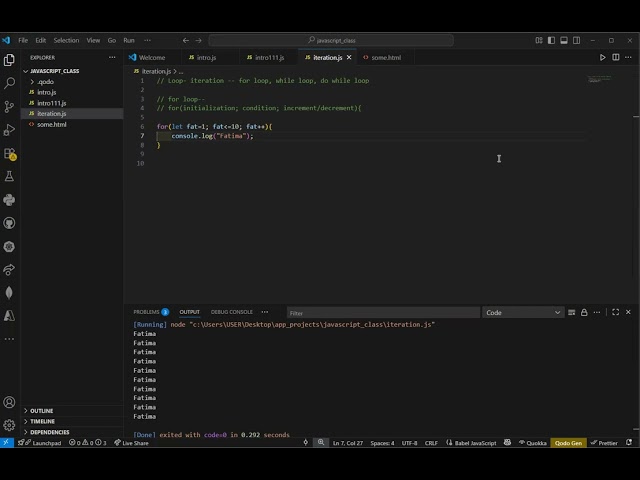Viewport: 640px width, 480px height.
Task: Expand the TIMELINE section
Action: pyautogui.click(x=41, y=421)
